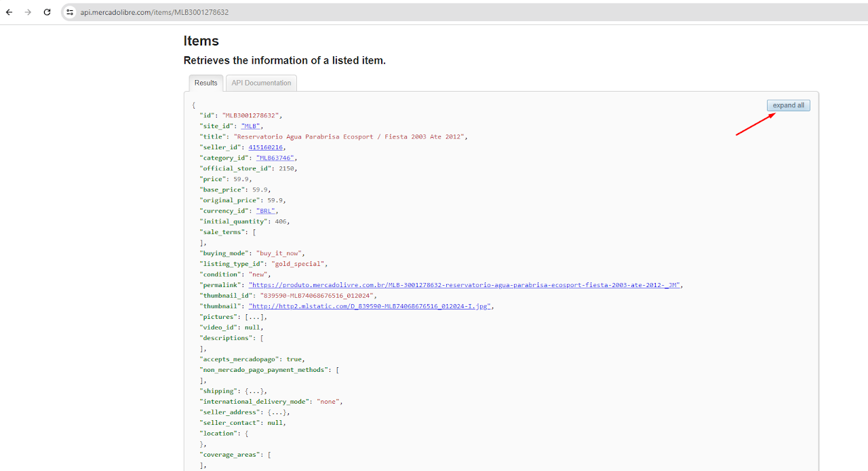This screenshot has width=868, height=471.
Task: Reload the page with the refresh icon
Action: 47,12
